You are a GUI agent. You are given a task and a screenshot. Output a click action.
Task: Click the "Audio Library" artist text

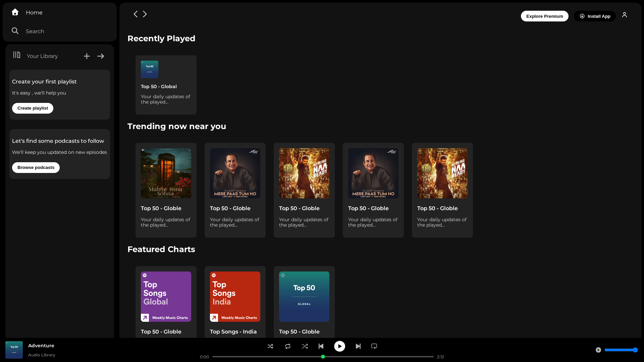click(x=42, y=355)
